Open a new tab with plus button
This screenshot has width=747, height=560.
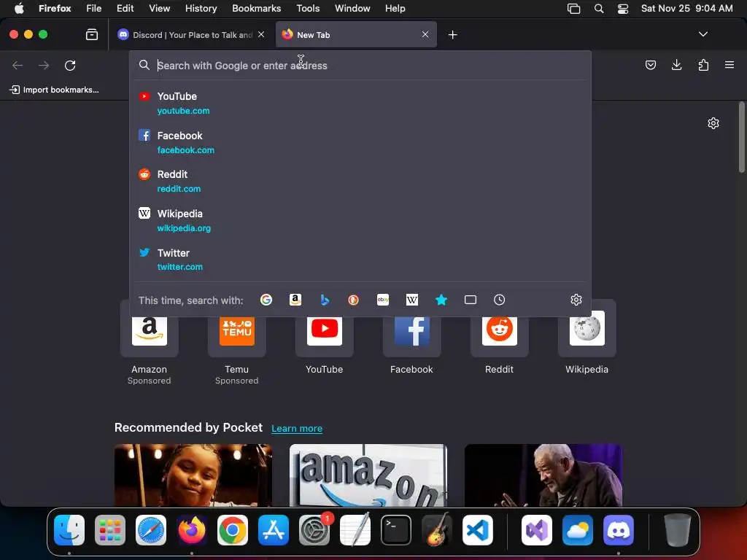452,35
